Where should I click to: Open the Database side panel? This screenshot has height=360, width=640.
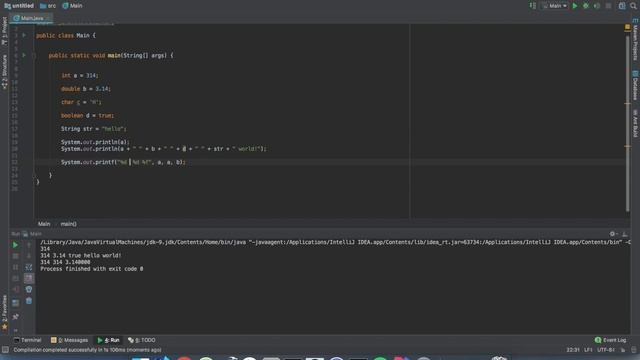[x=635, y=85]
